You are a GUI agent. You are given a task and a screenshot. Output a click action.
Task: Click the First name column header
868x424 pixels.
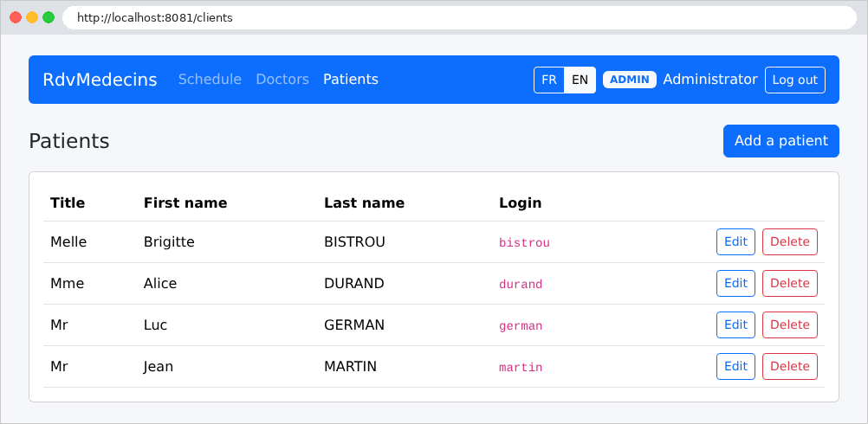click(x=185, y=202)
